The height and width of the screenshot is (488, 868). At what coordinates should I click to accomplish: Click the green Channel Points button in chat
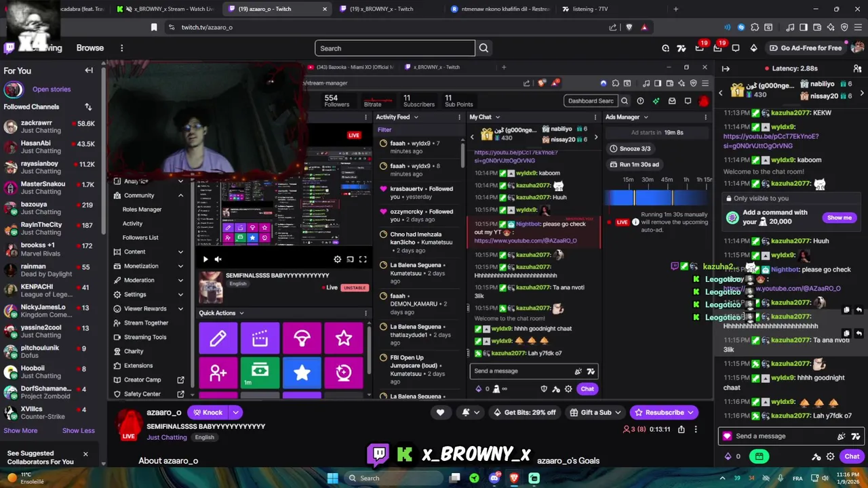click(x=759, y=456)
